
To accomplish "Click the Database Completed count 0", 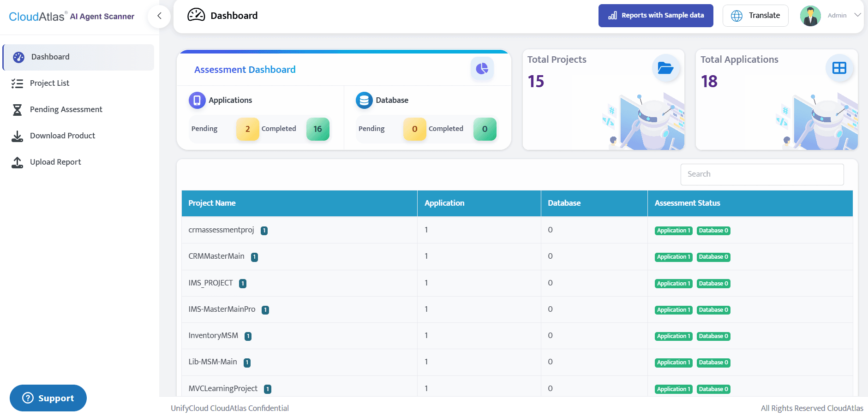I will 485,129.
